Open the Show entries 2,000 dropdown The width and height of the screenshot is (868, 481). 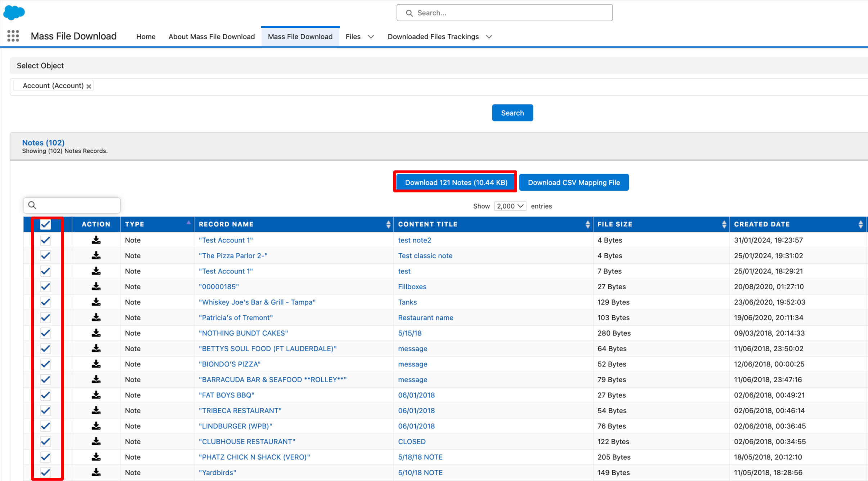510,206
